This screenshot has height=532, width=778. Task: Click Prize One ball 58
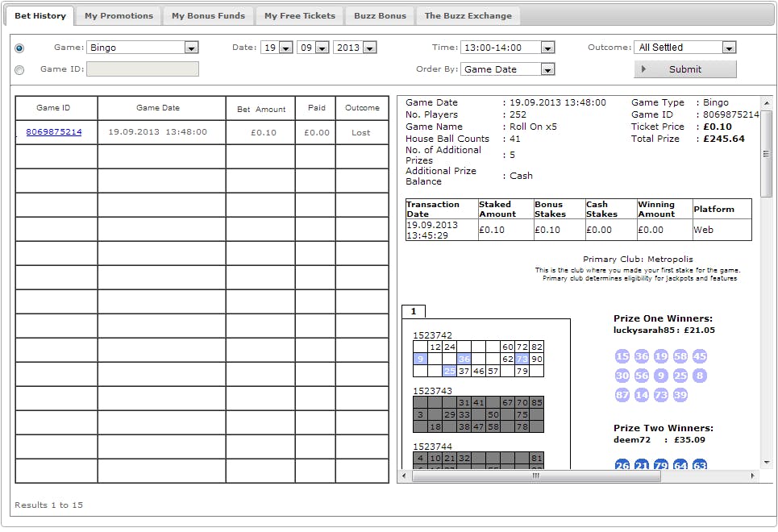pyautogui.click(x=680, y=356)
